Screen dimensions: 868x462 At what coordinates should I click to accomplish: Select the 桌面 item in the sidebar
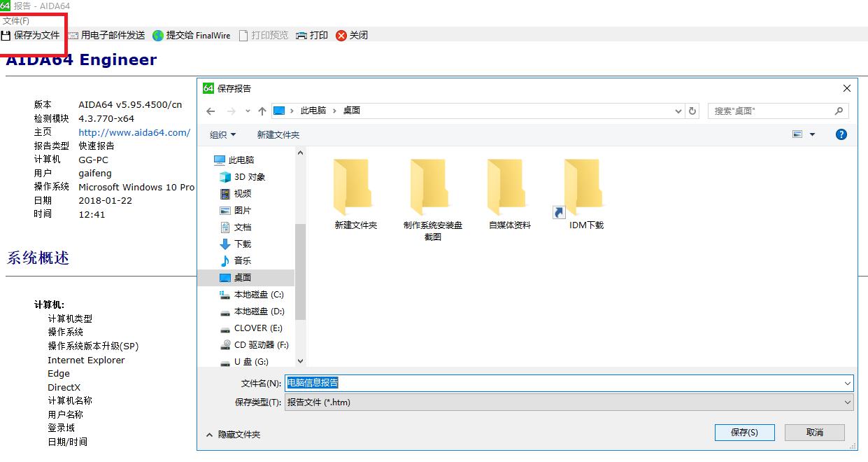242,277
